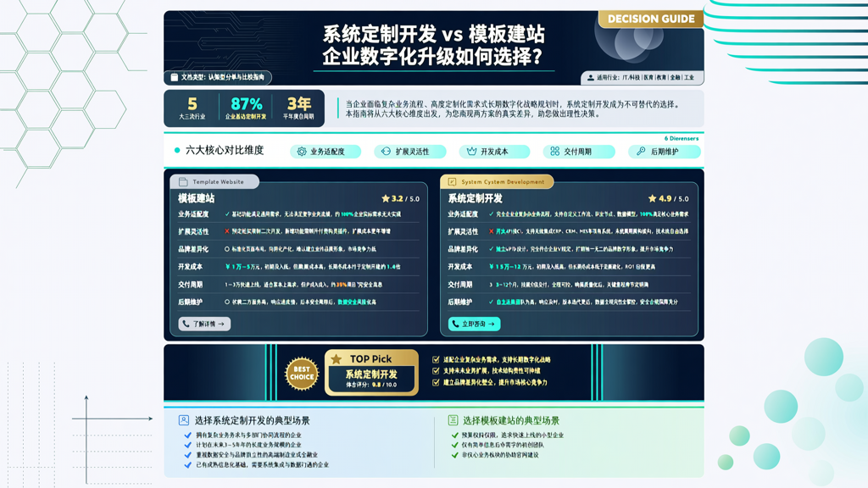Click green check beside 预算权持仅限 scenario
Image resolution: width=868 pixels, height=488 pixels.
[x=455, y=435]
